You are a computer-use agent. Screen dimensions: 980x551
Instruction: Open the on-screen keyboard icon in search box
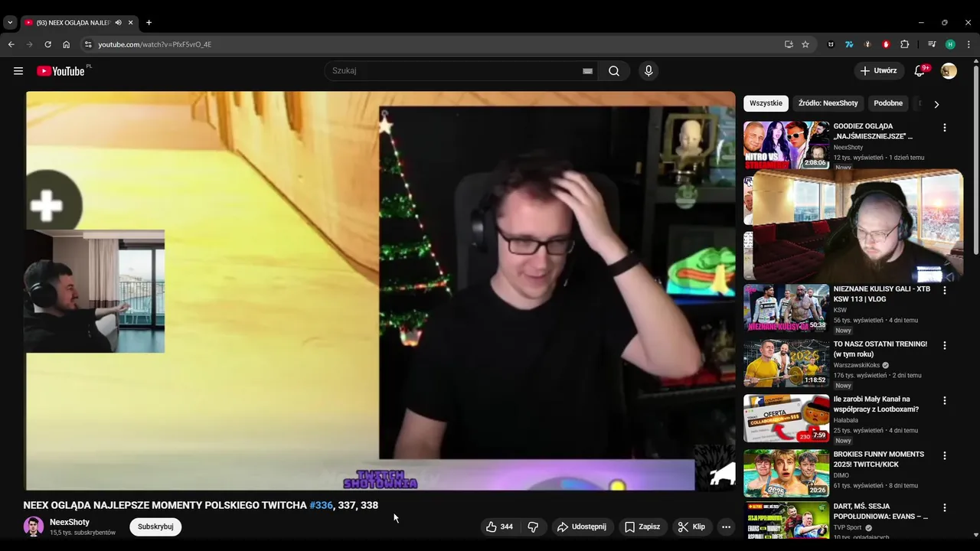pyautogui.click(x=587, y=71)
